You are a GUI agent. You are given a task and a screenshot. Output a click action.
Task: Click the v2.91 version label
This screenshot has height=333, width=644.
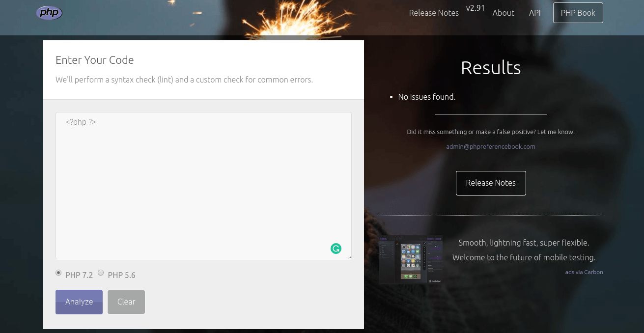pyautogui.click(x=475, y=8)
